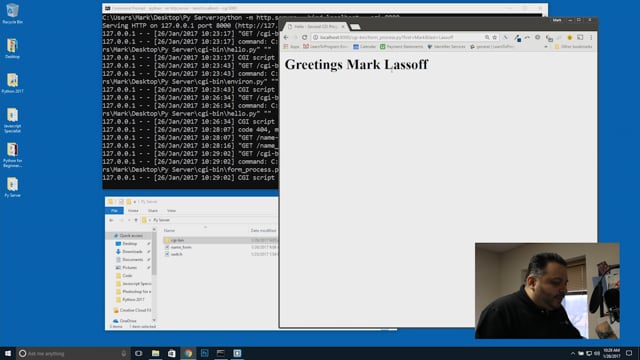Screen dimensions: 640x360
Task: Show hidden system tray icons
Action: [573, 353]
